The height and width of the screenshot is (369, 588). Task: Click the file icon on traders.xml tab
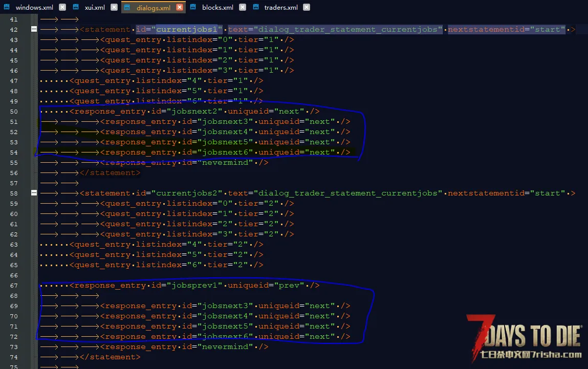tap(255, 8)
